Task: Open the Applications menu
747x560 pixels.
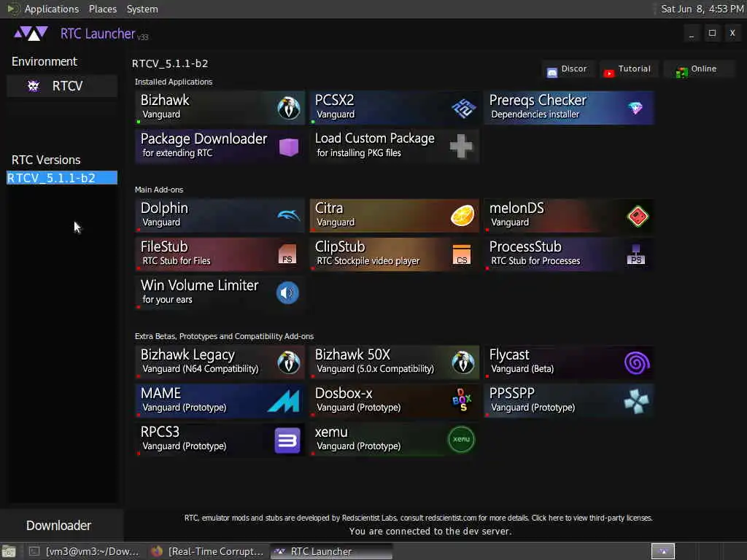Action: [52, 9]
